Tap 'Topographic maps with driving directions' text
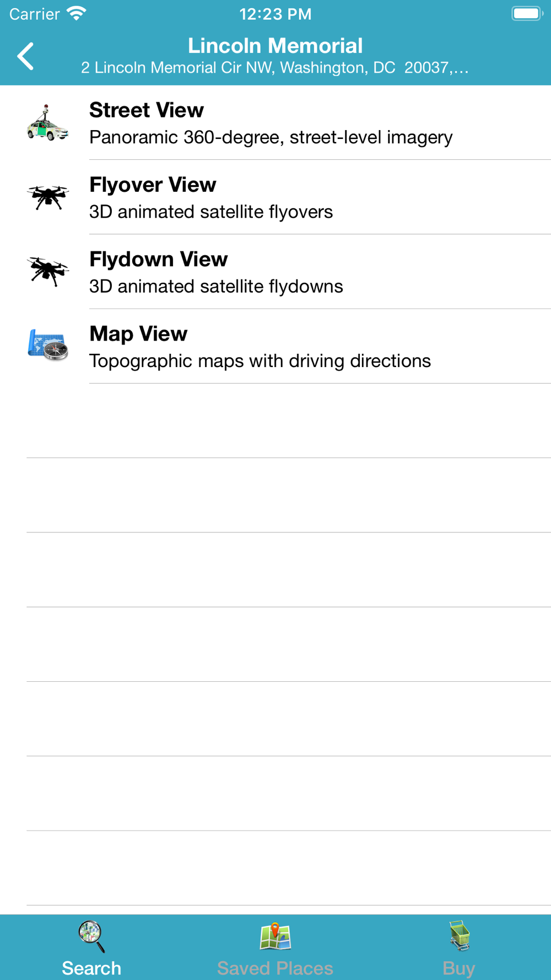Image resolution: width=551 pixels, height=980 pixels. (260, 361)
